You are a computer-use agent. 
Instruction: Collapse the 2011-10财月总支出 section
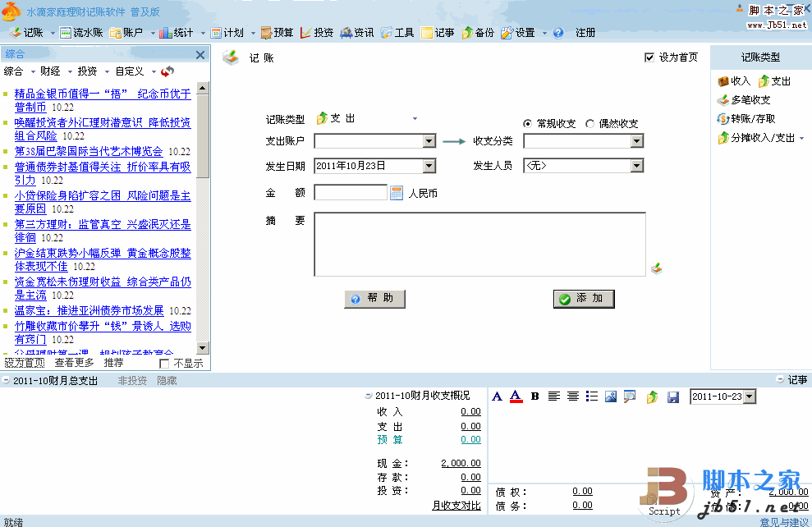pyautogui.click(x=6, y=381)
